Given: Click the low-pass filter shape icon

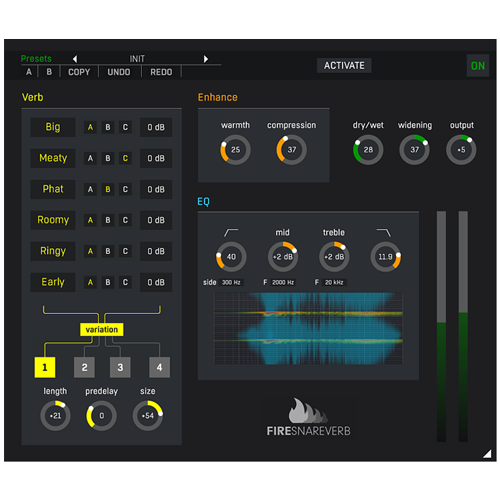Looking at the screenshot, I should coord(384,232).
